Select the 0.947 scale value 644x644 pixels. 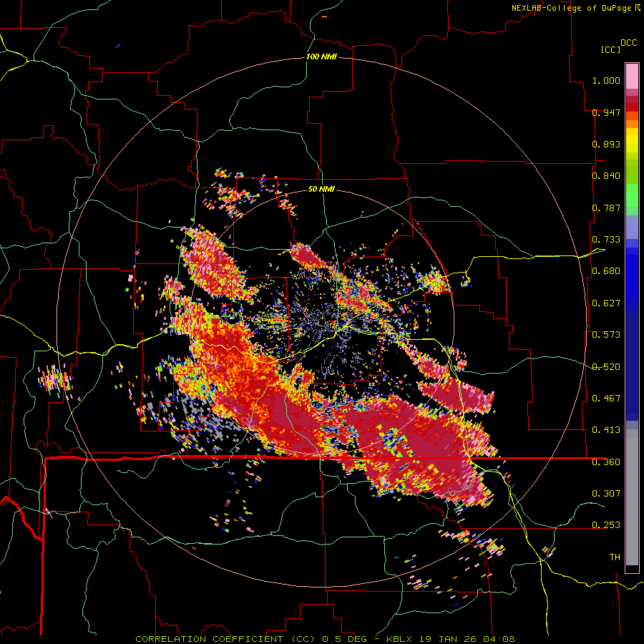[x=606, y=112]
